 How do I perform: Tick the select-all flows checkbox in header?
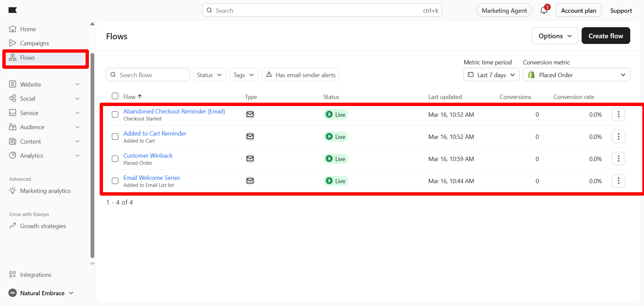tap(115, 96)
